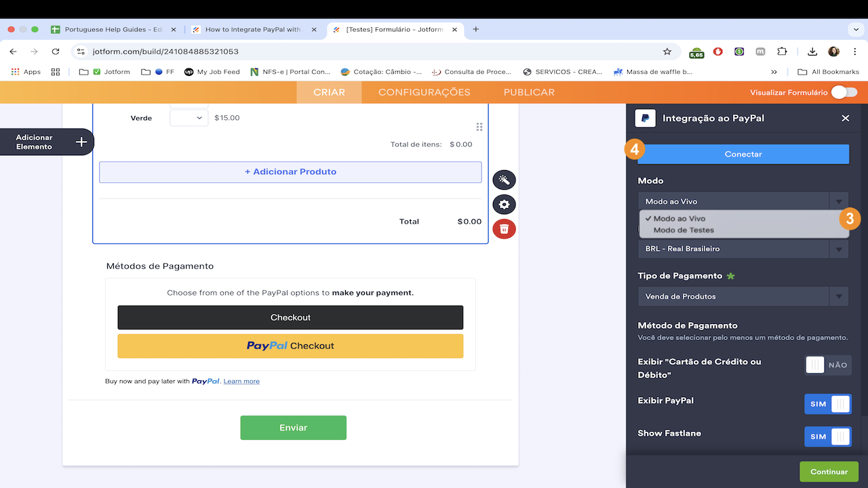
Task: Select Modo ao Vivo option
Action: pos(743,218)
